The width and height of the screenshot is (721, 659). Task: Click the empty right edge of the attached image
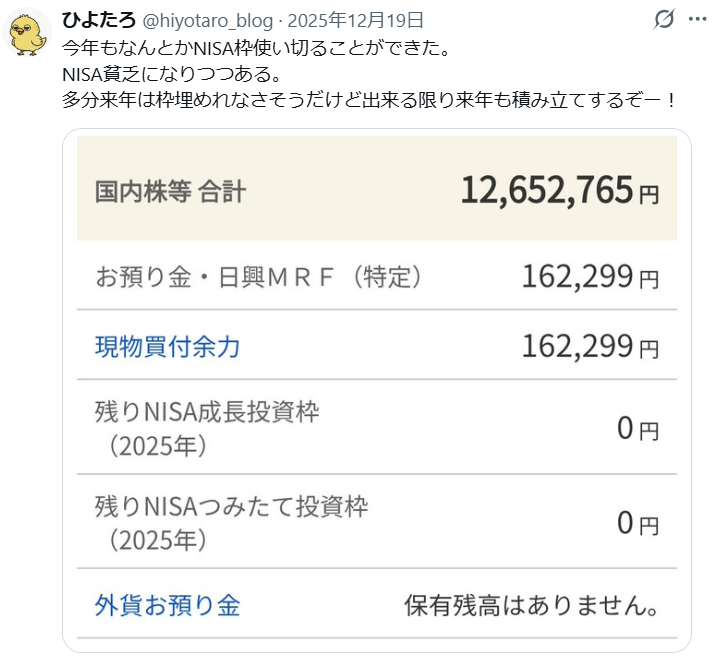click(x=684, y=400)
